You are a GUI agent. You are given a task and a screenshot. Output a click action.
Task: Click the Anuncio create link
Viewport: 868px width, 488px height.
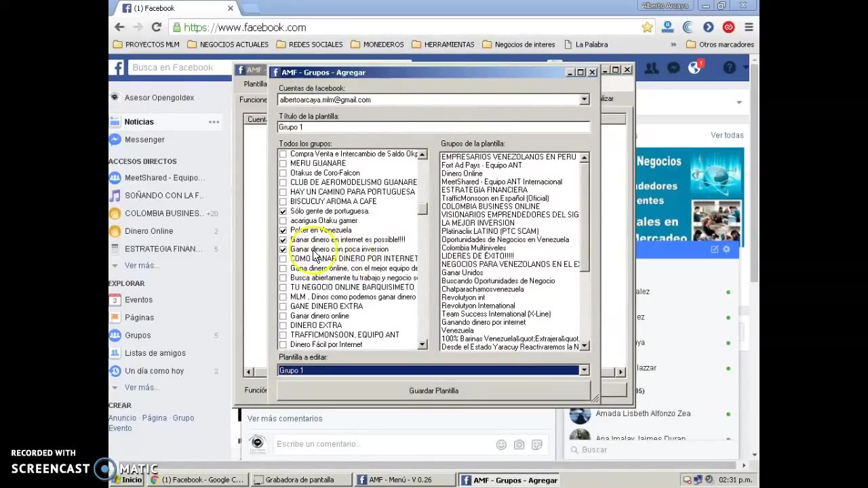pyautogui.click(x=123, y=418)
